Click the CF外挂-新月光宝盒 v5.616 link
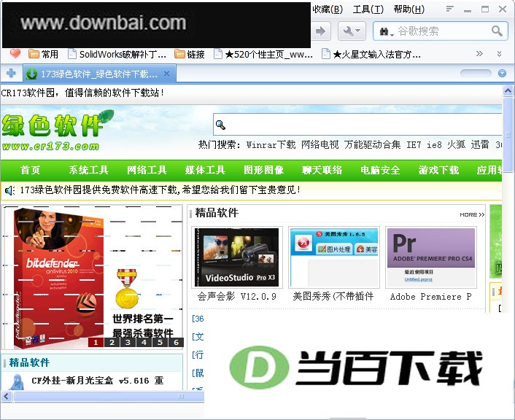This screenshot has height=420, width=515. [98, 381]
